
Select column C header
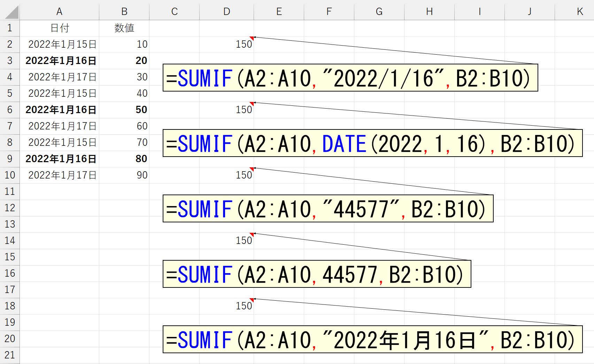(175, 11)
